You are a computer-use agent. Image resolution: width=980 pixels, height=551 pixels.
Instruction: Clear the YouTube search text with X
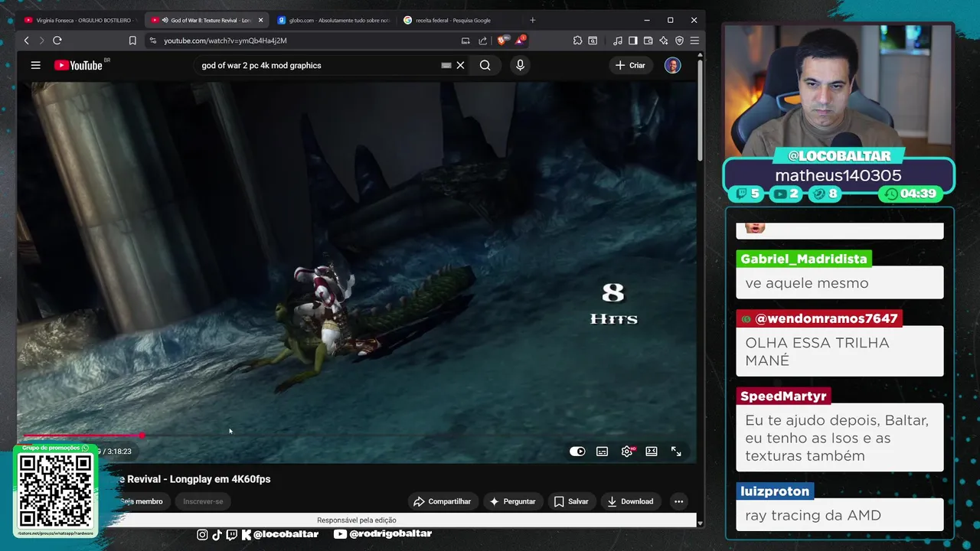460,65
